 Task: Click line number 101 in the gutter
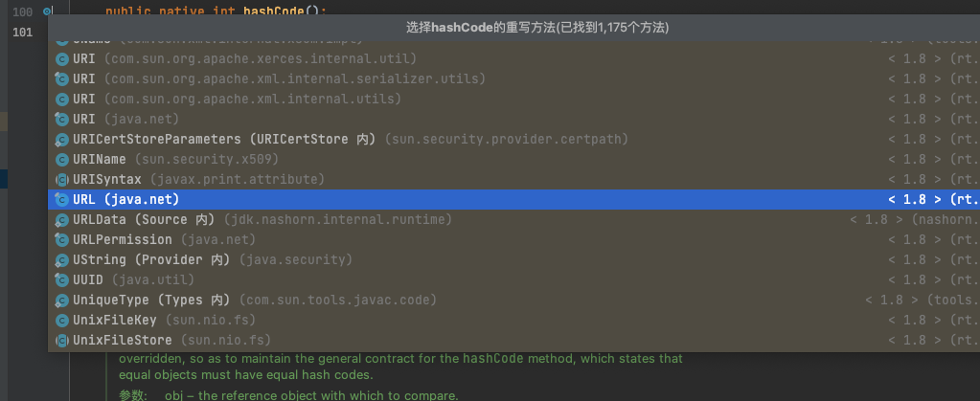(x=22, y=32)
